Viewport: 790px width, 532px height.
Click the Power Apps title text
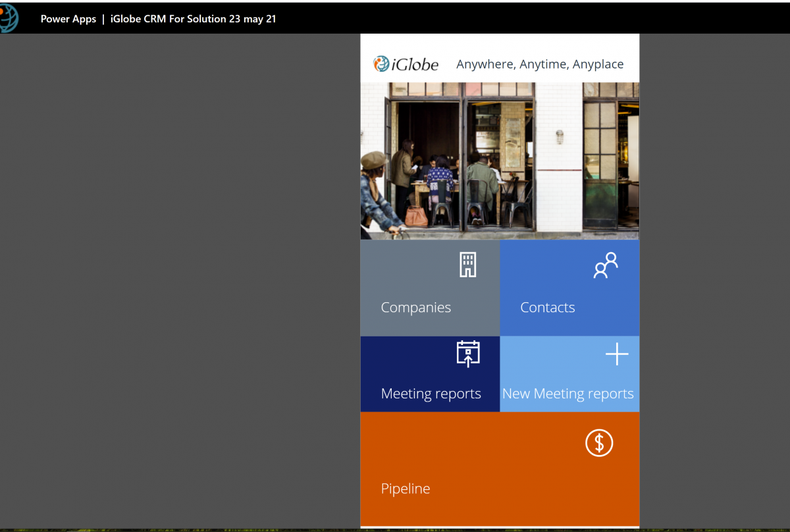point(68,19)
